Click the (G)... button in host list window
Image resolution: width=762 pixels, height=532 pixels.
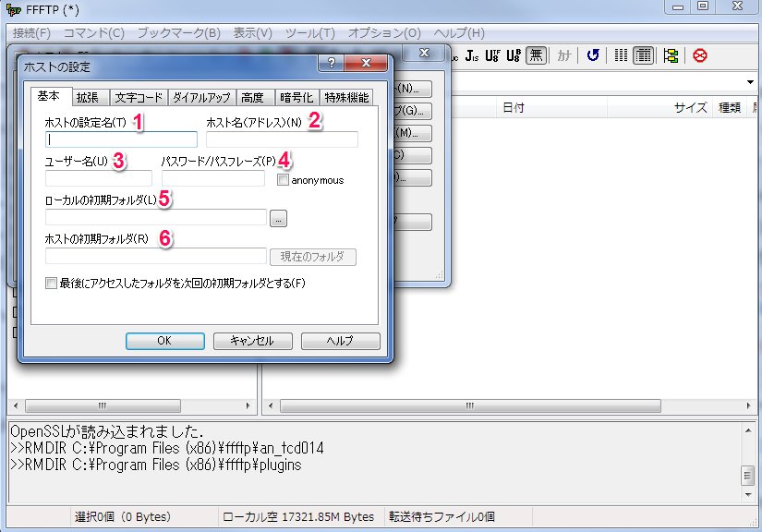click(411, 110)
